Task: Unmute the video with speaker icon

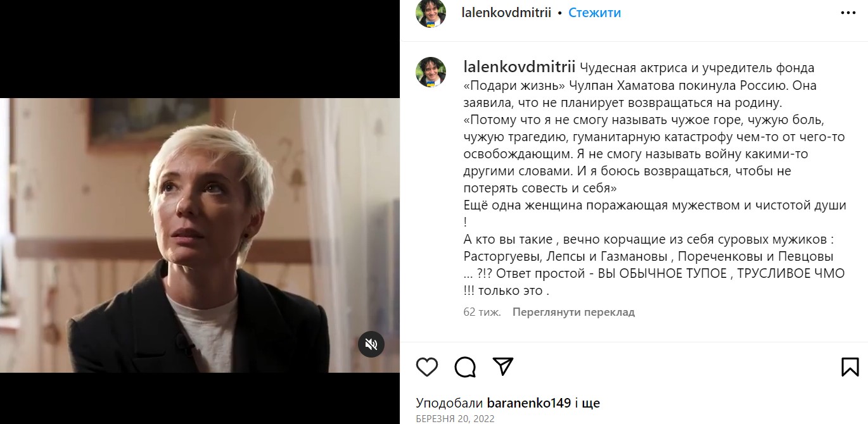Action: pos(371,344)
